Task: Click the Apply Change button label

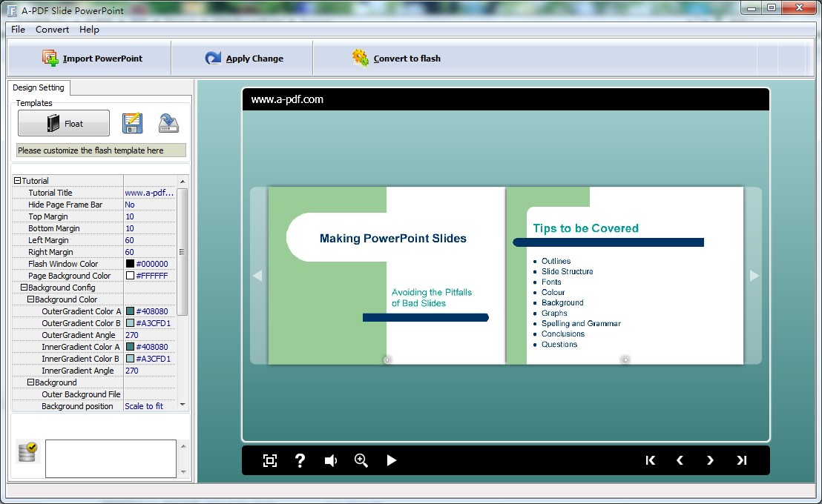Action: 254,59
